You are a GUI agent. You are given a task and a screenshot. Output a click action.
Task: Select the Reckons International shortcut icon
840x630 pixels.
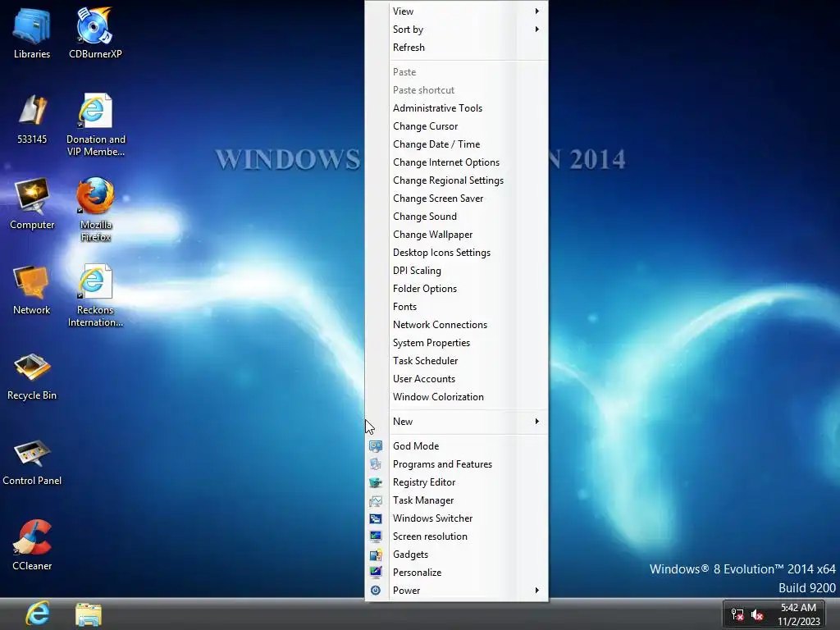coord(95,282)
